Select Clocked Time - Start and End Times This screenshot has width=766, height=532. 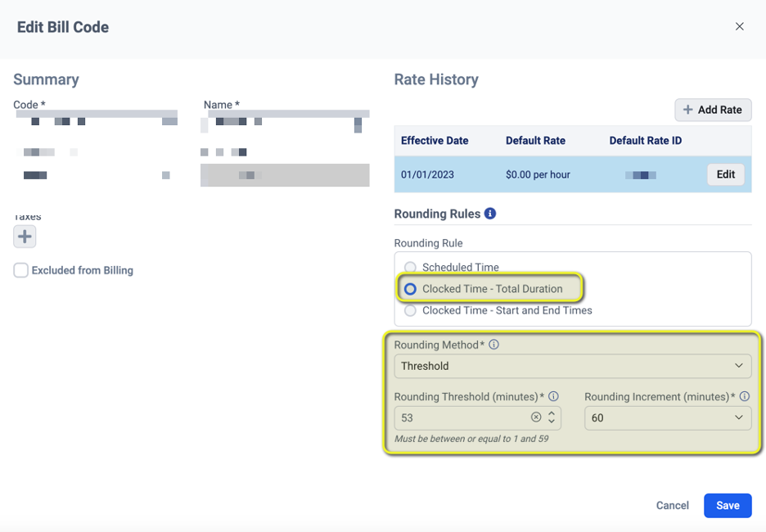coord(410,310)
